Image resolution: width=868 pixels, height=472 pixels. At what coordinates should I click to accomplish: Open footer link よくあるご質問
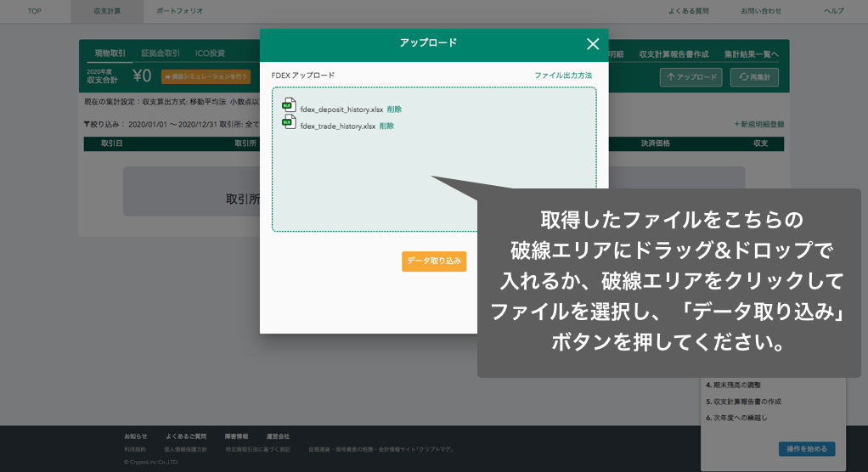point(186,436)
